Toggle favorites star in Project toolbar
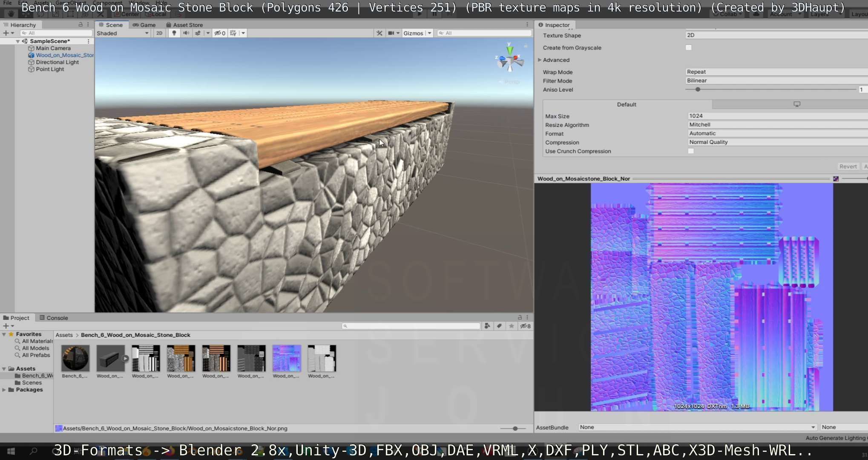868x460 pixels. coord(511,326)
